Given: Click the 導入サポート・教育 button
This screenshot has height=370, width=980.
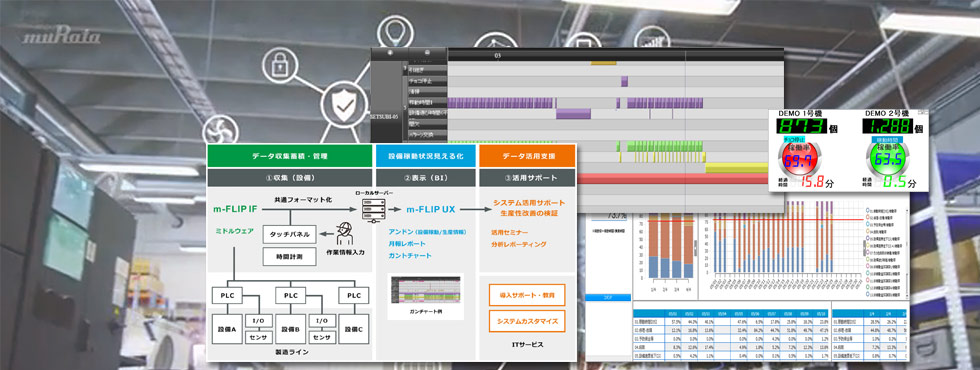Looking at the screenshot, I should 527,294.
